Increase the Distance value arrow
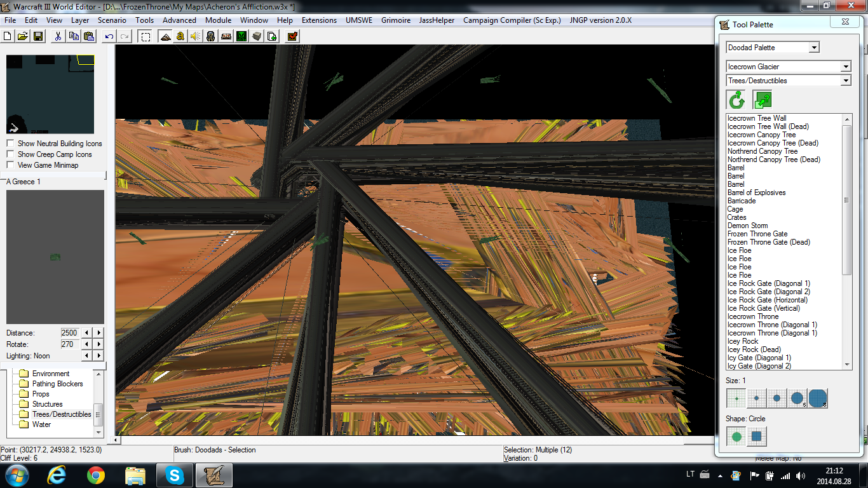 (98, 333)
